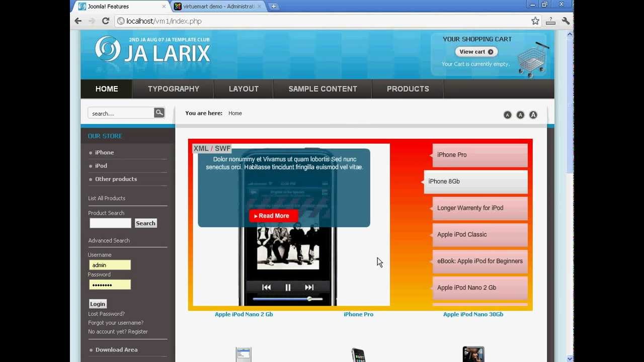Click previous track in slideshow player
The height and width of the screenshot is (362, 644).
(x=267, y=287)
